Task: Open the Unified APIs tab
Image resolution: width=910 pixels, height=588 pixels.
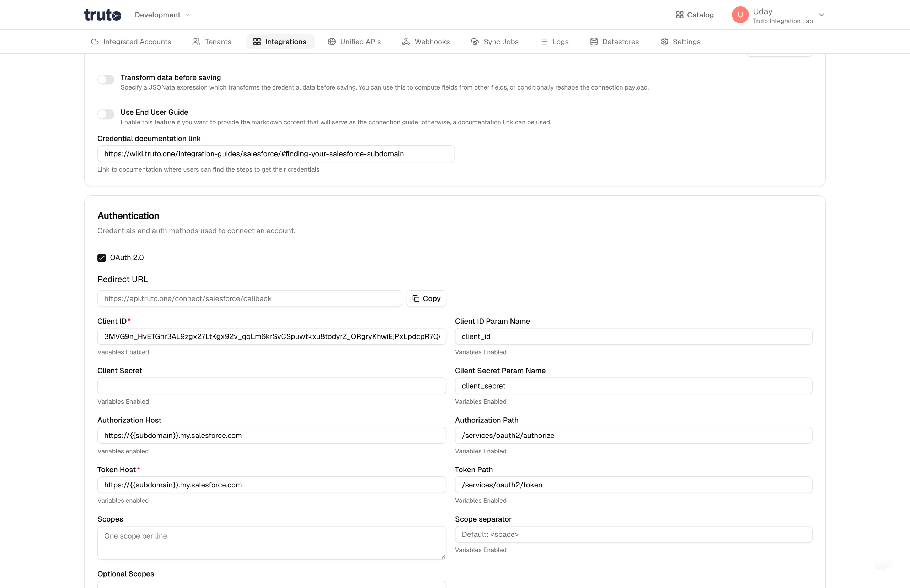Action: pos(354,42)
